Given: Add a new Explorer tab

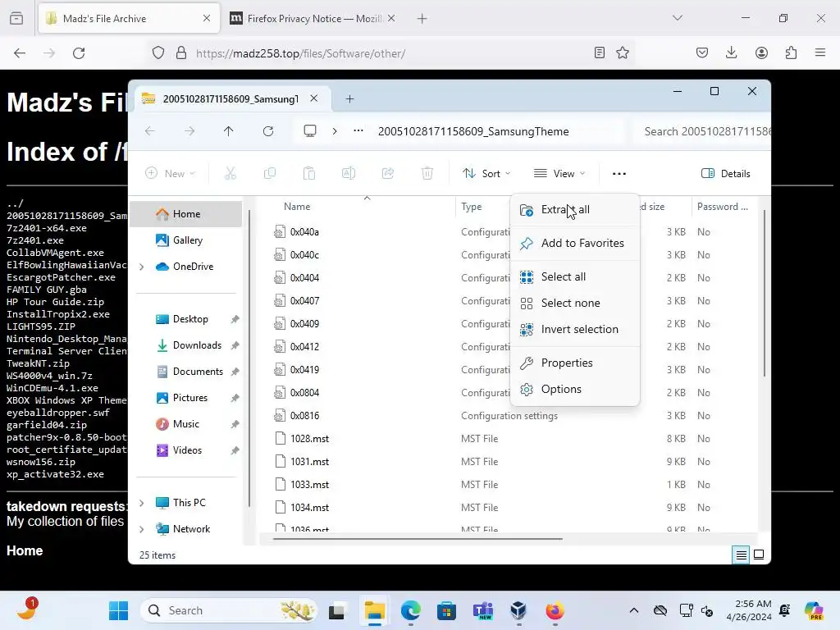Looking at the screenshot, I should [349, 99].
